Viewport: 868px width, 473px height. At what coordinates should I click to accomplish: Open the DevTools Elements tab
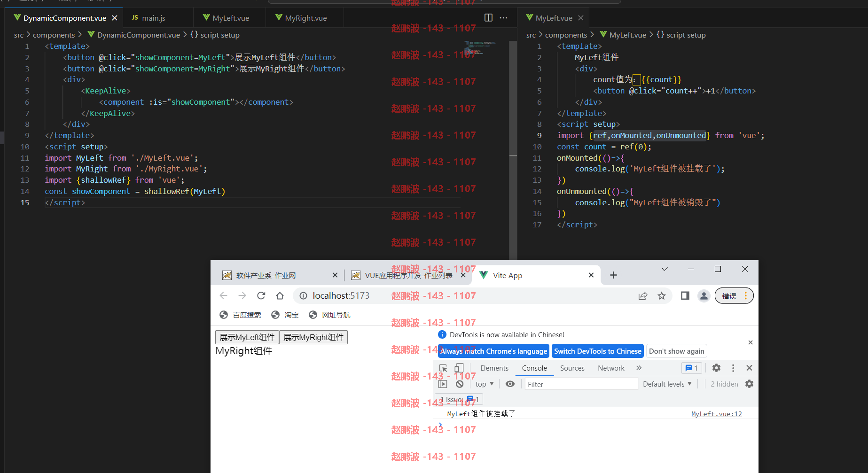(x=494, y=368)
